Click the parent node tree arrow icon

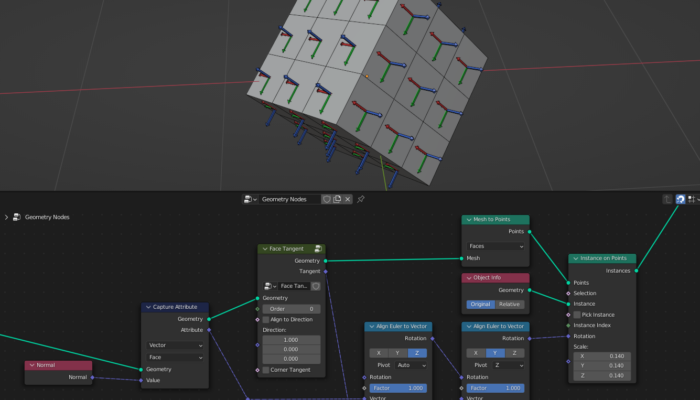point(668,200)
